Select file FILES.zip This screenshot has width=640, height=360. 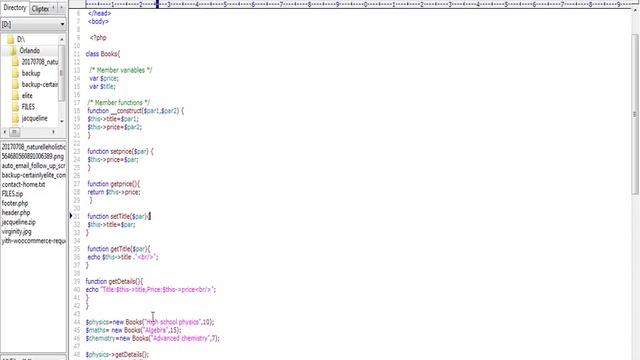[x=12, y=194]
